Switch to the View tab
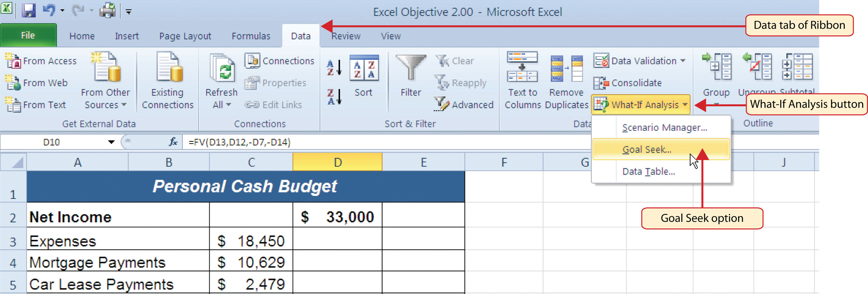The image size is (868, 294). click(391, 36)
